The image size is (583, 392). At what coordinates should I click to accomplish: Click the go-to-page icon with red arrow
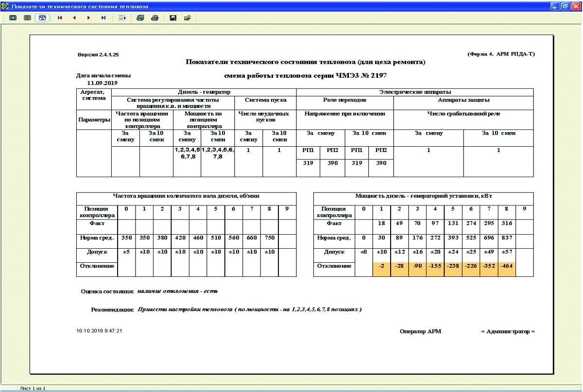click(x=122, y=17)
